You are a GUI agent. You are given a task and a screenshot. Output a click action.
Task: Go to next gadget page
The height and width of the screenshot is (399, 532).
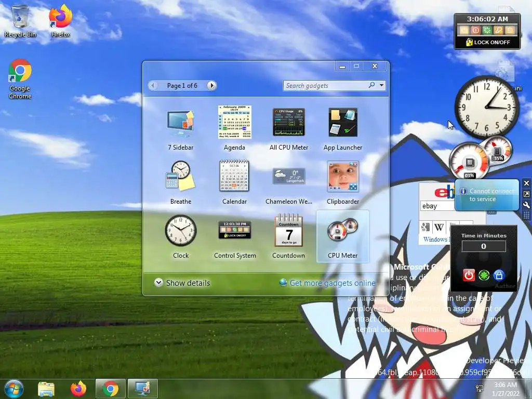click(212, 86)
